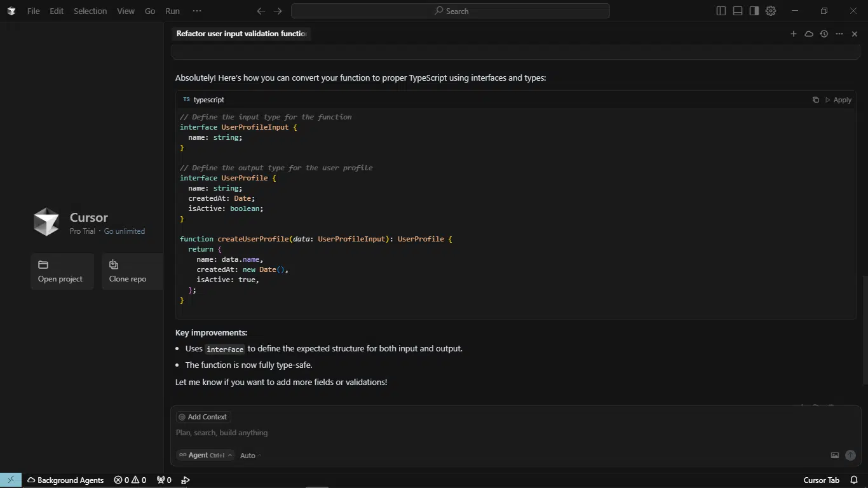Image resolution: width=868 pixels, height=488 pixels.
Task: Open Cursor settings gear in title bar
Action: coord(771,11)
